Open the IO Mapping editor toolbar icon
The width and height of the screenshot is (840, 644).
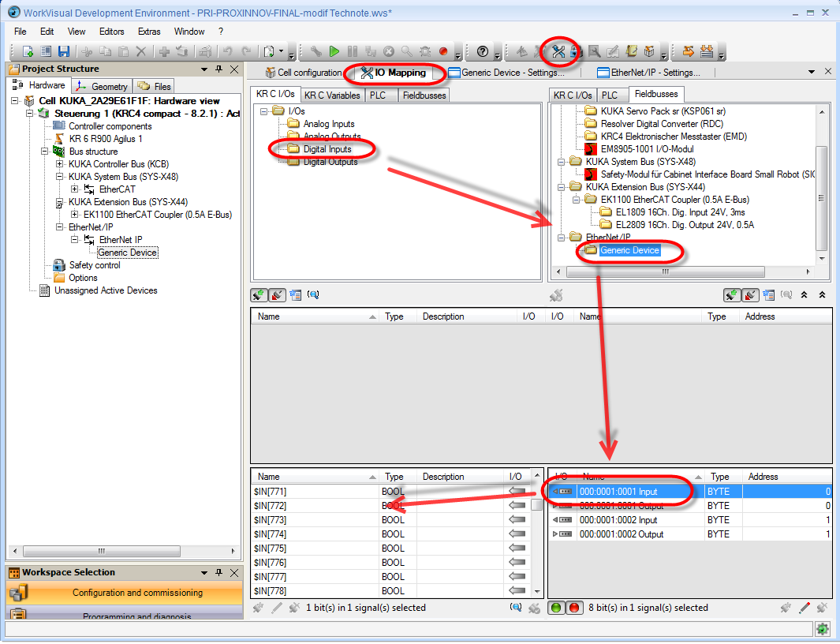[x=558, y=51]
